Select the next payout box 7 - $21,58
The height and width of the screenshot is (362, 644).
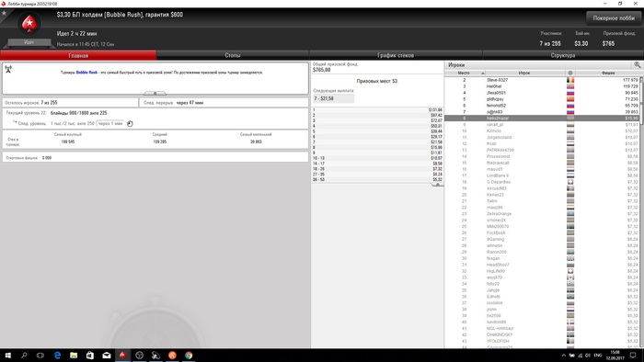(333, 99)
